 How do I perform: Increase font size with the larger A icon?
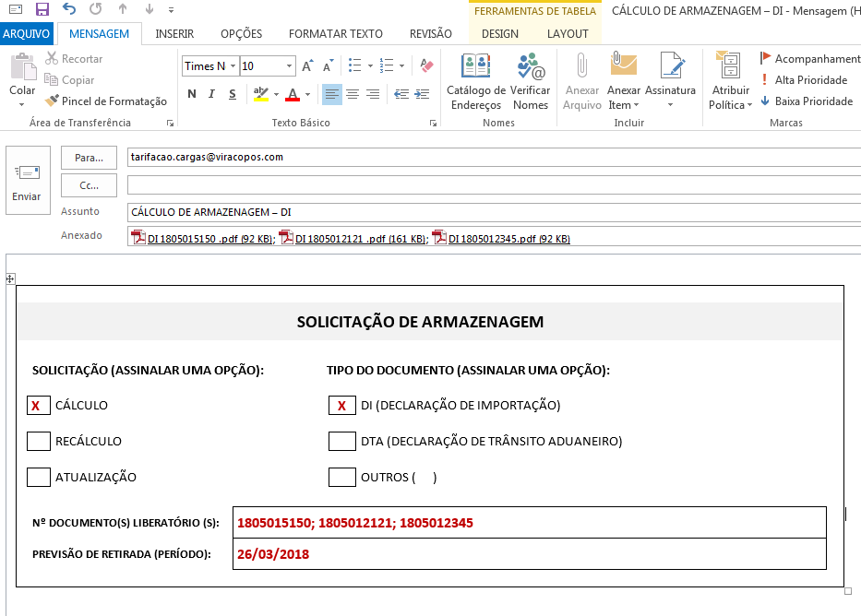point(307,65)
